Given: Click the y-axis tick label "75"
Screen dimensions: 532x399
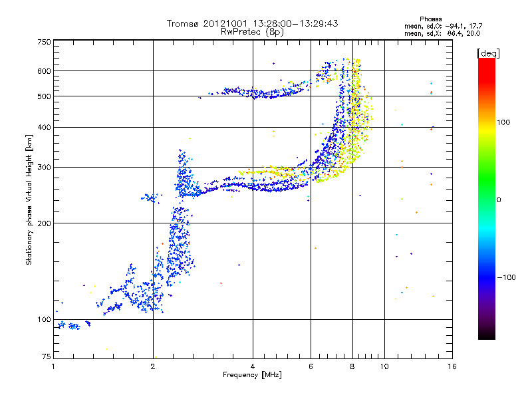Looking at the screenshot, I should coord(47,356).
